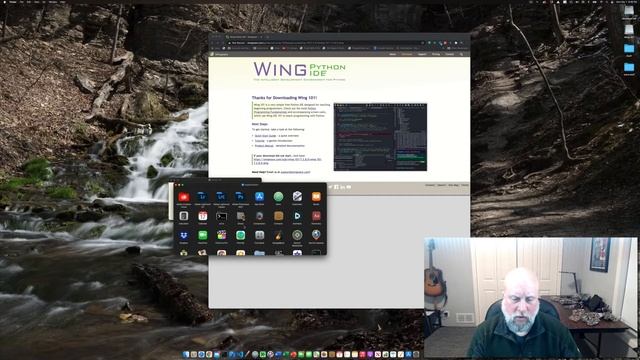
Task: Open Finder from the Dock
Action: pos(186,354)
